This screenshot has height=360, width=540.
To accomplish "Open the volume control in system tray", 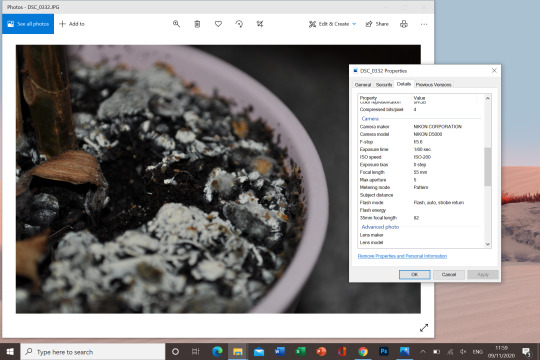I will click(x=463, y=352).
